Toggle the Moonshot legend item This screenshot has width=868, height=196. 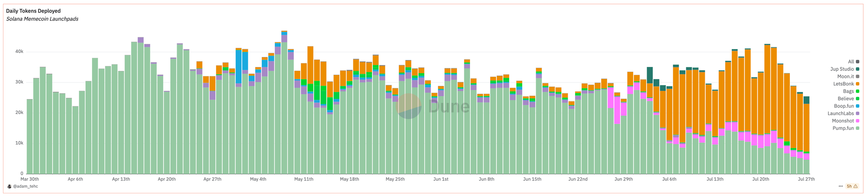click(x=844, y=121)
